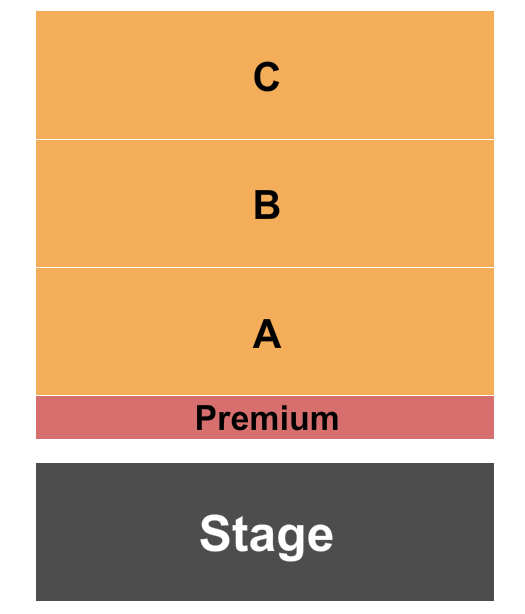The image size is (525, 614).
Task: Select the middle orange section
Action: pyautogui.click(x=265, y=203)
